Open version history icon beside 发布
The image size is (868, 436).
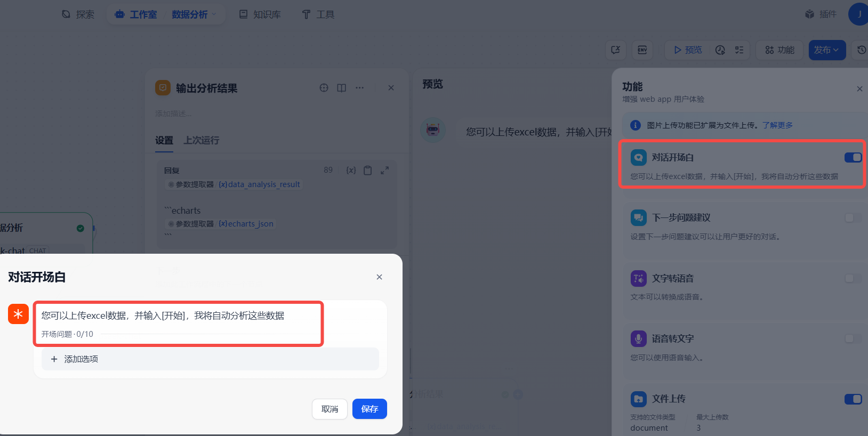pos(861,50)
